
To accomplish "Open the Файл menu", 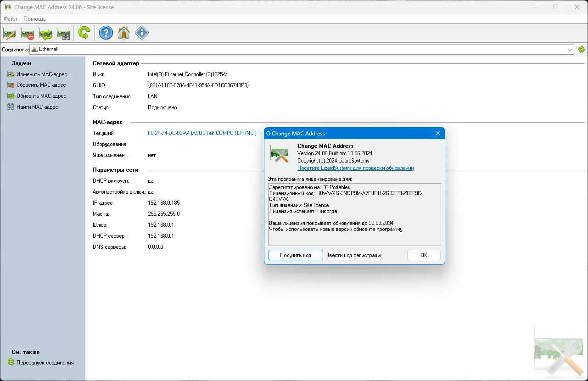I will (x=10, y=19).
